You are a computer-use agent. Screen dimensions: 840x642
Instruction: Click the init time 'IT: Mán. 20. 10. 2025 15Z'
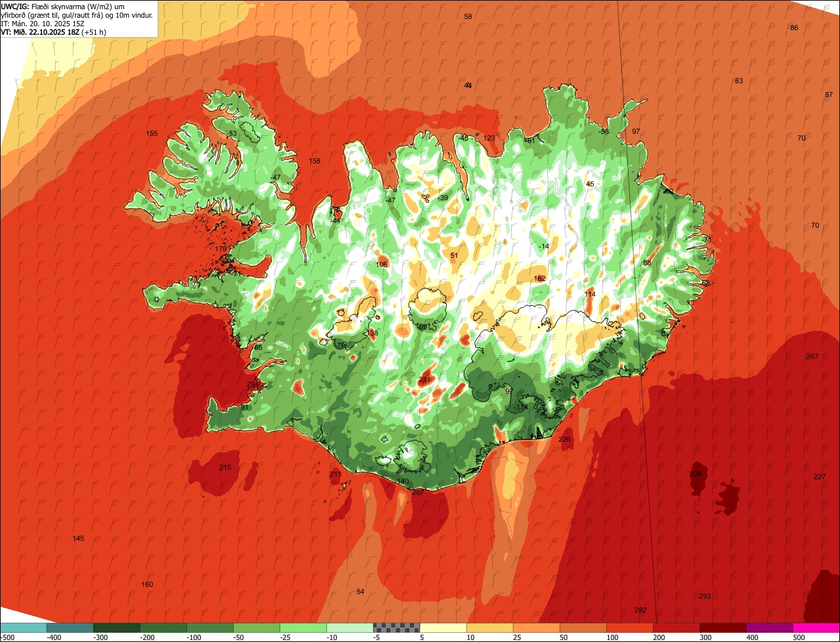[x=43, y=23]
